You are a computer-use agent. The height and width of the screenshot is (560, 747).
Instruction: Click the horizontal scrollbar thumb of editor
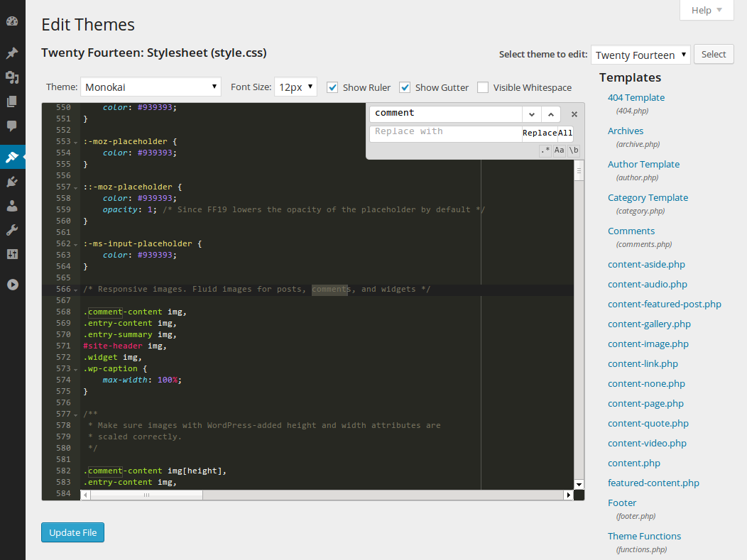147,495
